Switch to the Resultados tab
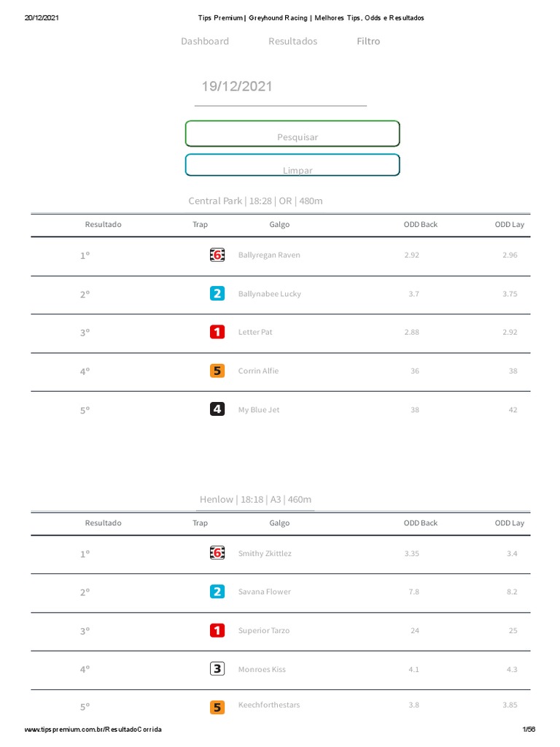Image resolution: width=560 pixels, height=747 pixels. 292,42
